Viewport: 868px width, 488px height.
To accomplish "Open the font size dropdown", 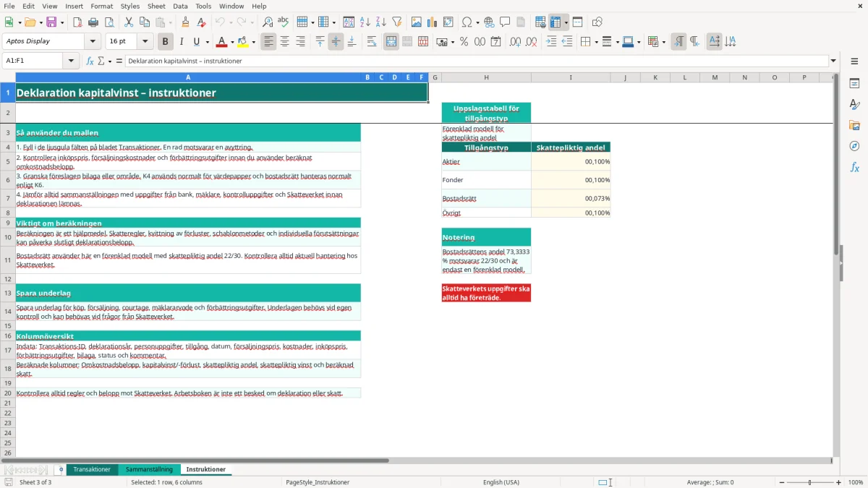I will 145,41.
